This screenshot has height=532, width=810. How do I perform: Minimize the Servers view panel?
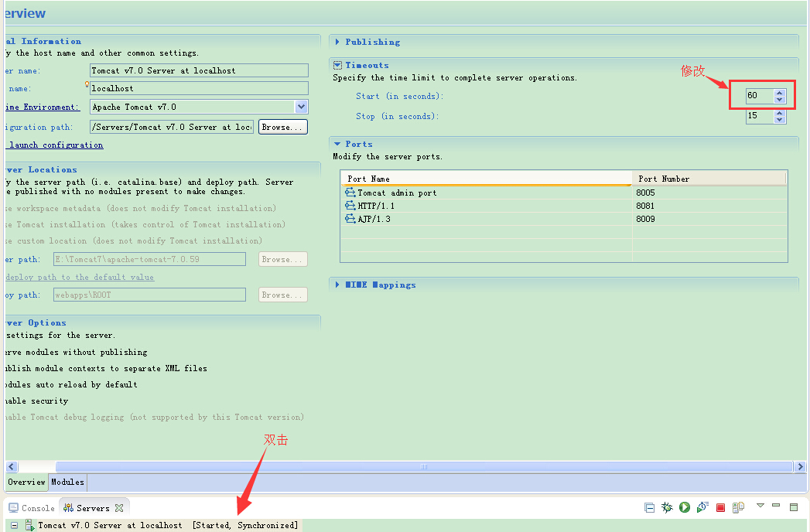tap(776, 505)
